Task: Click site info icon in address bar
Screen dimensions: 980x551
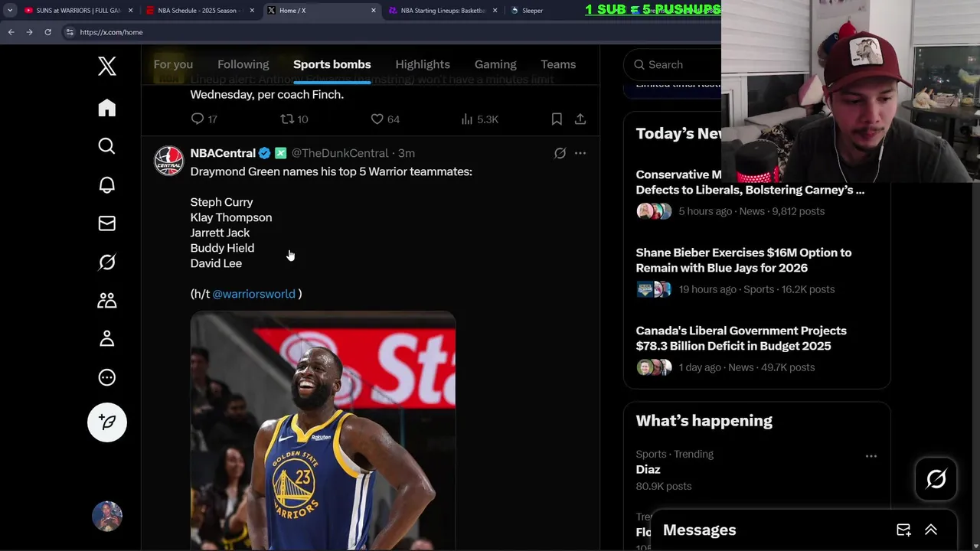Action: (x=70, y=32)
